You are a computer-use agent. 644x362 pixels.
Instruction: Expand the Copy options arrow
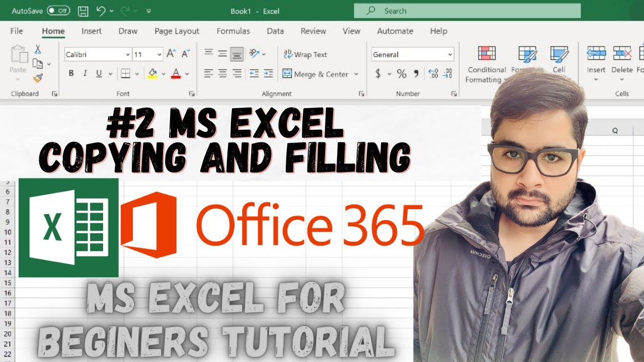coord(49,64)
